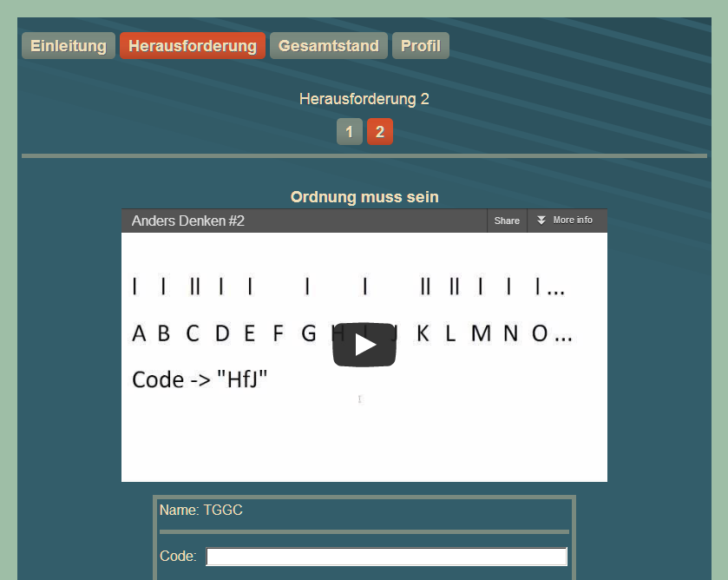This screenshot has width=728, height=580.
Task: Click the Herausforderung 2 title text
Action: point(364,99)
